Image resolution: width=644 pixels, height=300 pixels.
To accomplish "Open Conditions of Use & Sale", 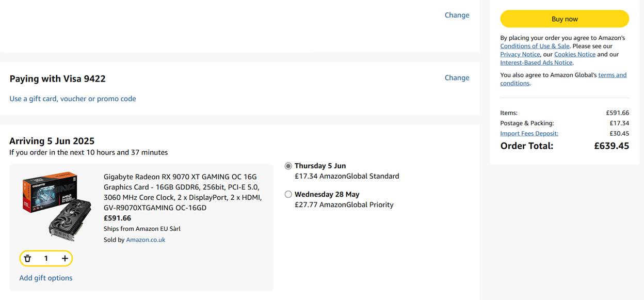I will [x=535, y=46].
